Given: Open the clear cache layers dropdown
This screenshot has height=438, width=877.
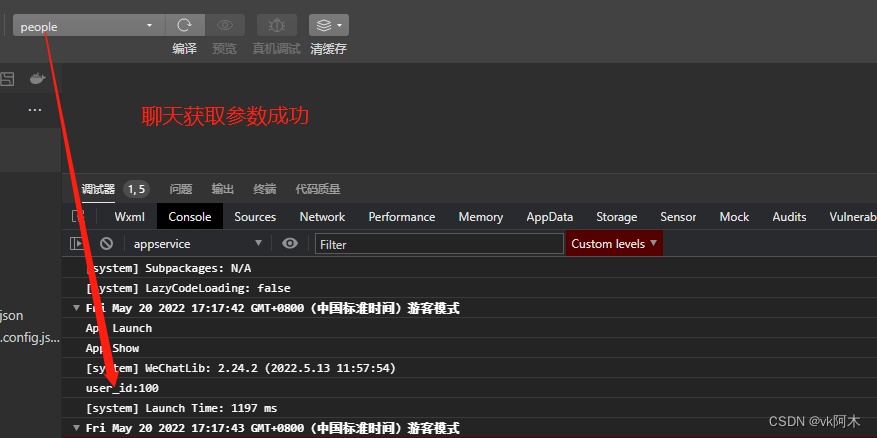Looking at the screenshot, I should 329,26.
